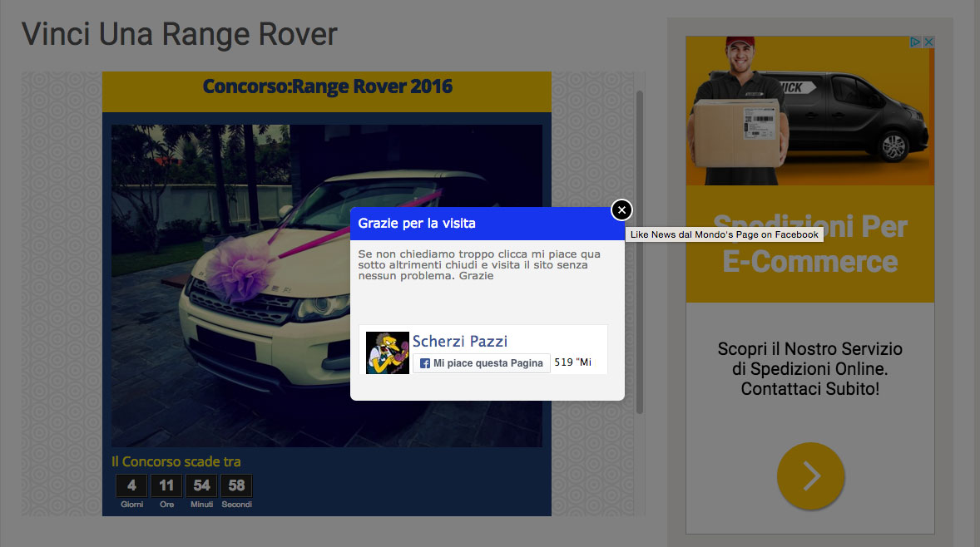Close the 'Grazie per la visita' popup

point(621,209)
